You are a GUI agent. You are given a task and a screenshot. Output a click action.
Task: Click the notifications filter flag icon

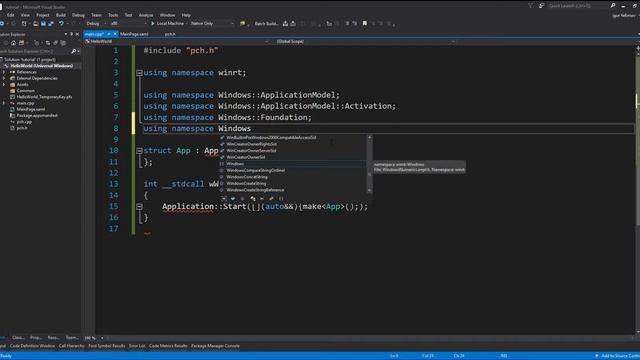click(530, 6)
